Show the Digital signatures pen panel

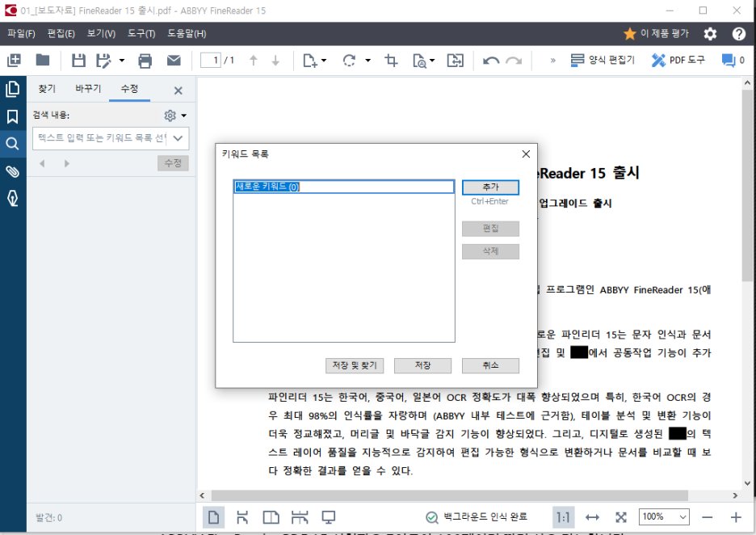click(13, 198)
